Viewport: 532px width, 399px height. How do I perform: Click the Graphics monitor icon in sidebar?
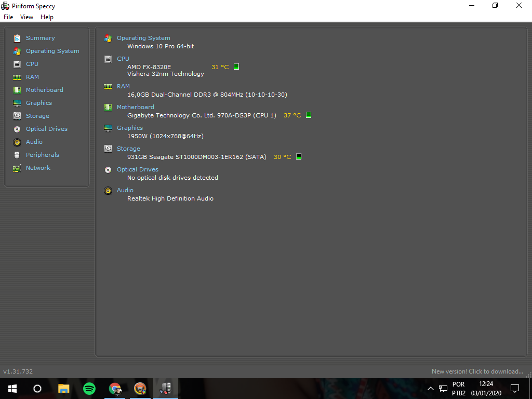point(17,103)
